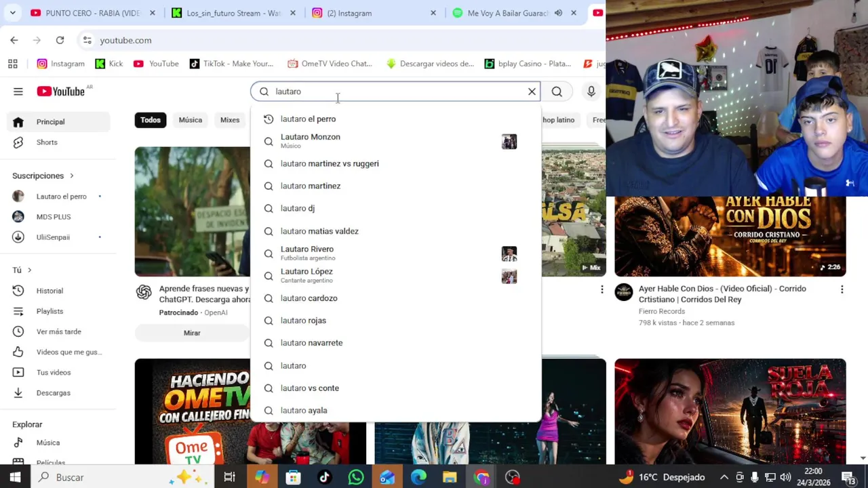Open Ver más tarde
Image resolution: width=868 pixels, height=488 pixels.
[58, 331]
